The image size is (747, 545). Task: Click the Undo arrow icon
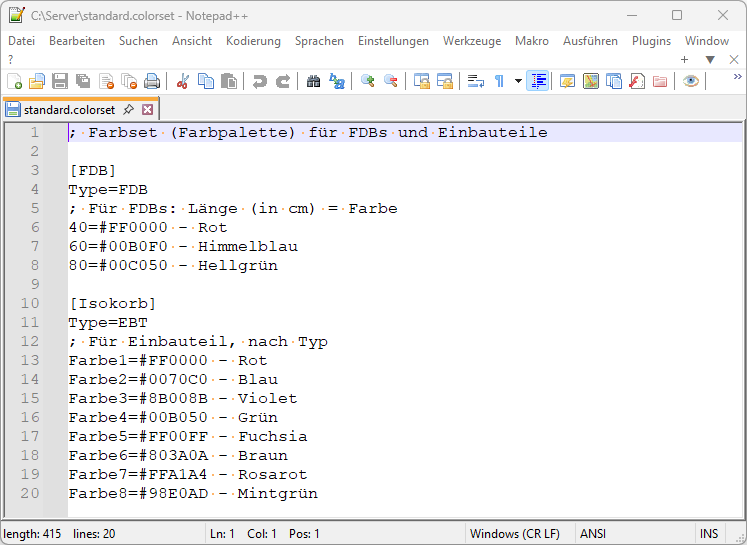click(x=260, y=82)
